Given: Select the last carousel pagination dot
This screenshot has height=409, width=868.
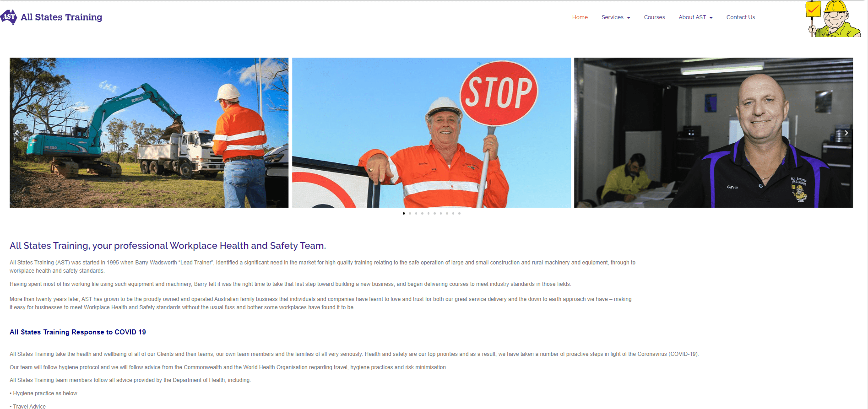Looking at the screenshot, I should point(459,213).
